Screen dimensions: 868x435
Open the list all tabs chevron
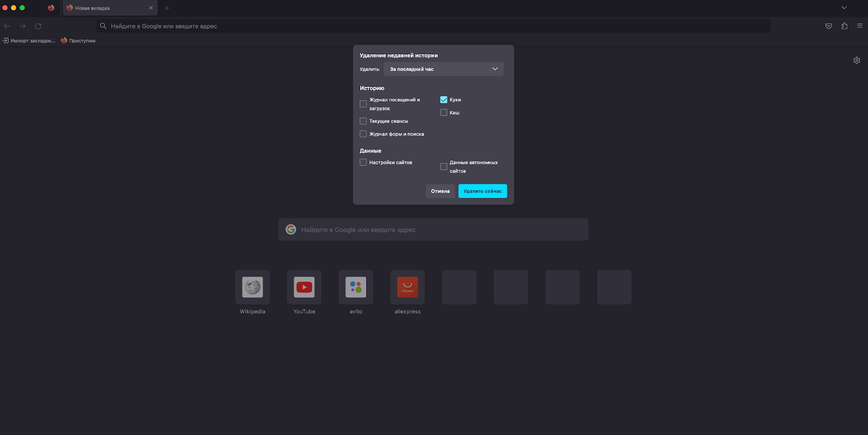pyautogui.click(x=844, y=8)
